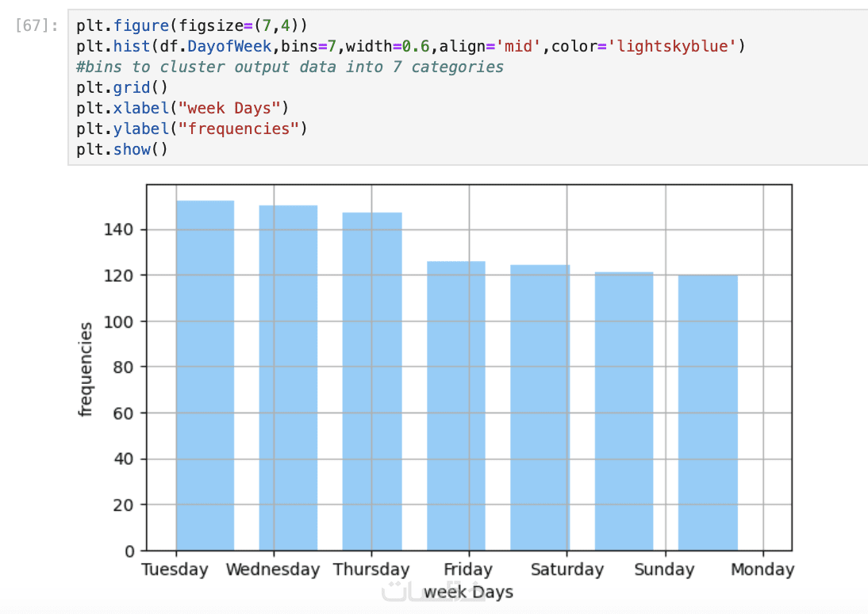
Task: Click the rightmost histogram bar
Action: pyautogui.click(x=708, y=413)
